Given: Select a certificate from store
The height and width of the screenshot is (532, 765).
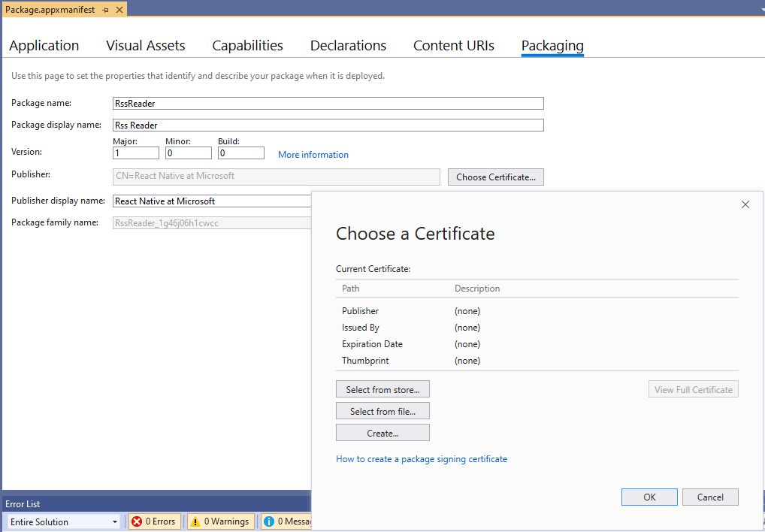Looking at the screenshot, I should 382,388.
